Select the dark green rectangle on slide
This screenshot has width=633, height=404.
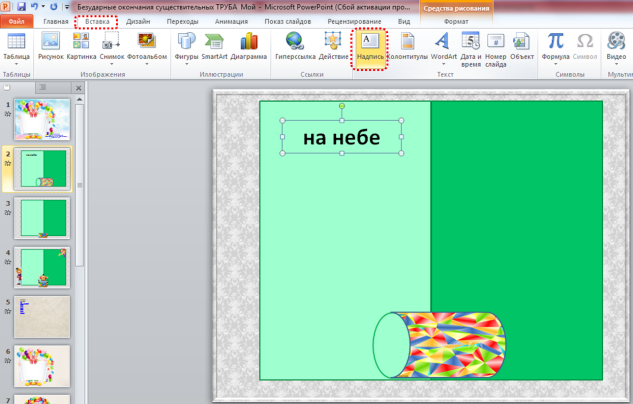pos(516,240)
